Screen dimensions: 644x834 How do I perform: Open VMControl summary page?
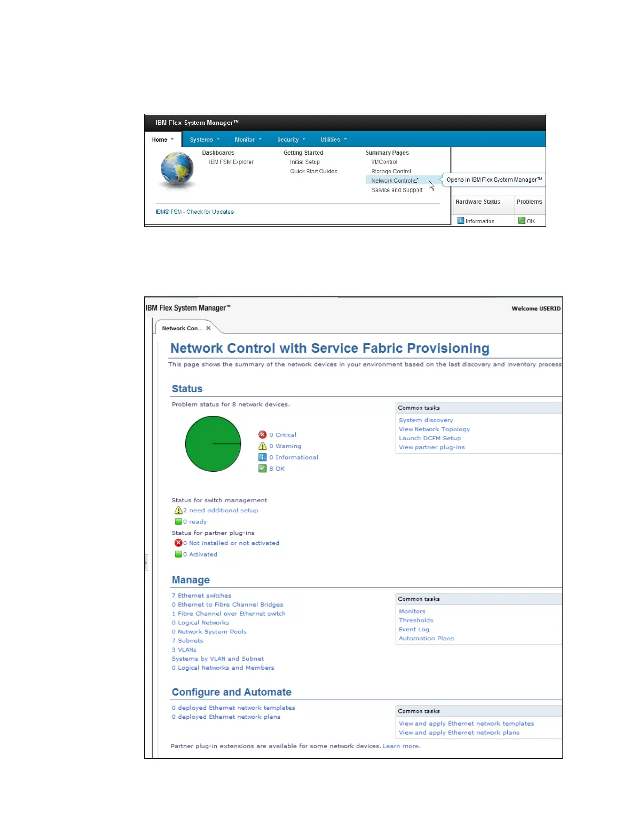pos(384,162)
